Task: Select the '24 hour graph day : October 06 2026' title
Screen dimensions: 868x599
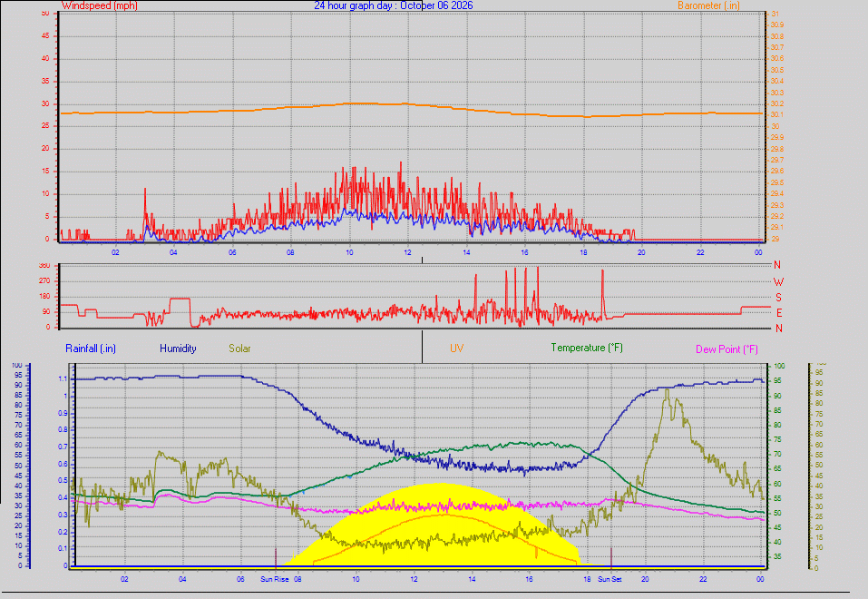Action: 394,5
